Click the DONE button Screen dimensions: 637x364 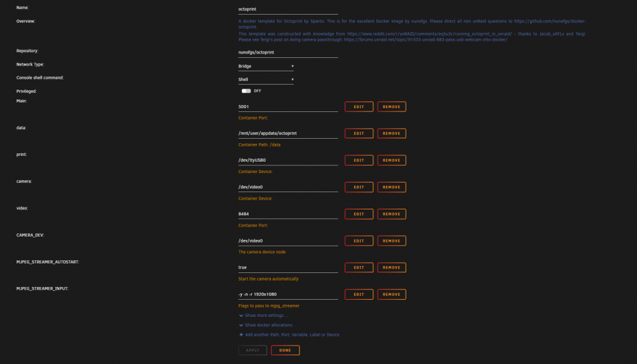pos(285,350)
